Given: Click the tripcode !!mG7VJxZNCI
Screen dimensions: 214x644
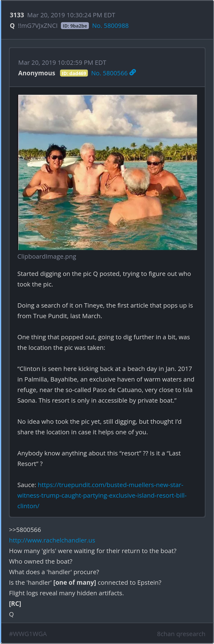Looking at the screenshot, I should click(38, 26).
